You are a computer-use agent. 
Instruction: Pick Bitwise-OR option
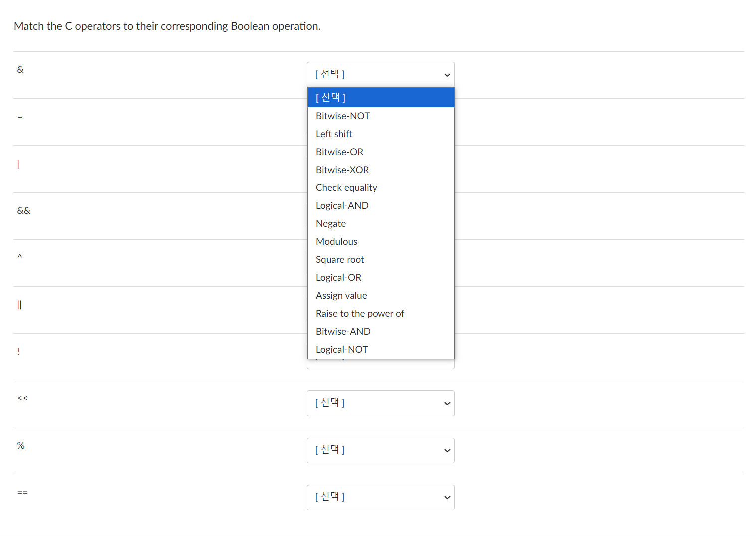point(381,152)
